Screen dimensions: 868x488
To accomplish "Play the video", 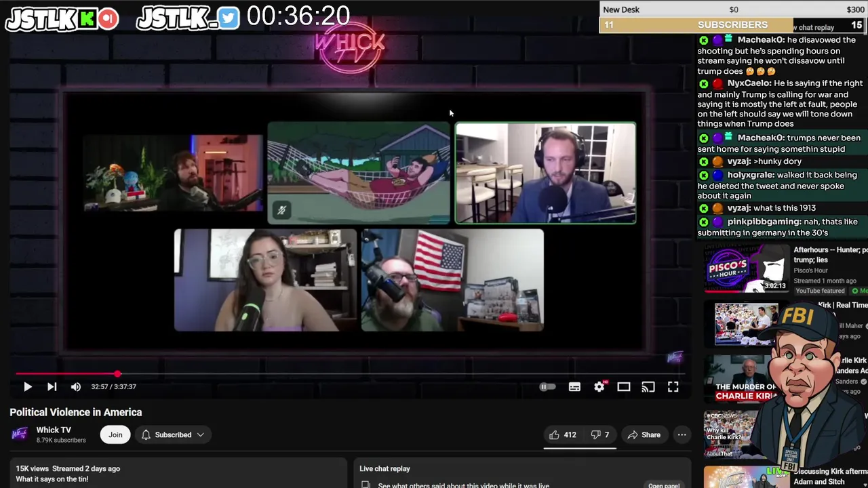I will tap(28, 386).
